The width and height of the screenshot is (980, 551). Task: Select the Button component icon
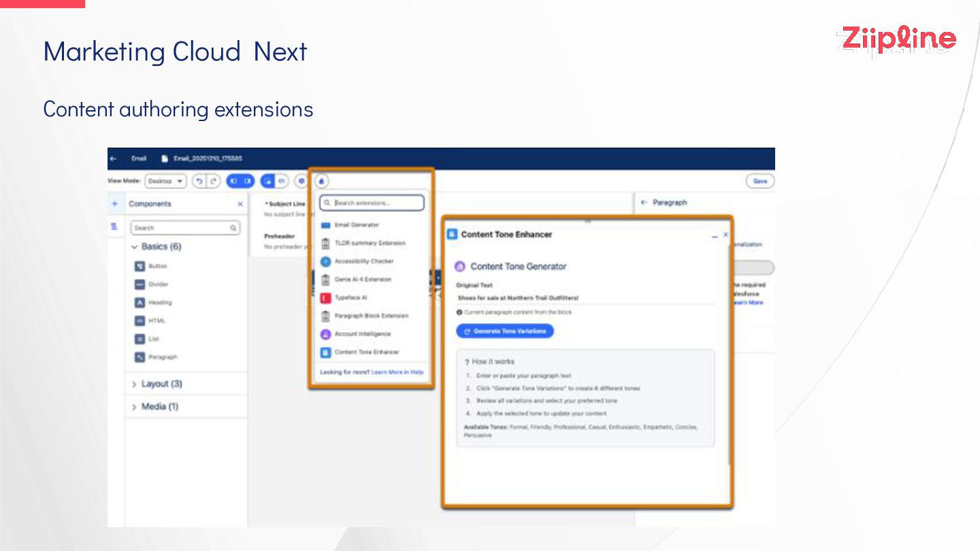click(140, 266)
